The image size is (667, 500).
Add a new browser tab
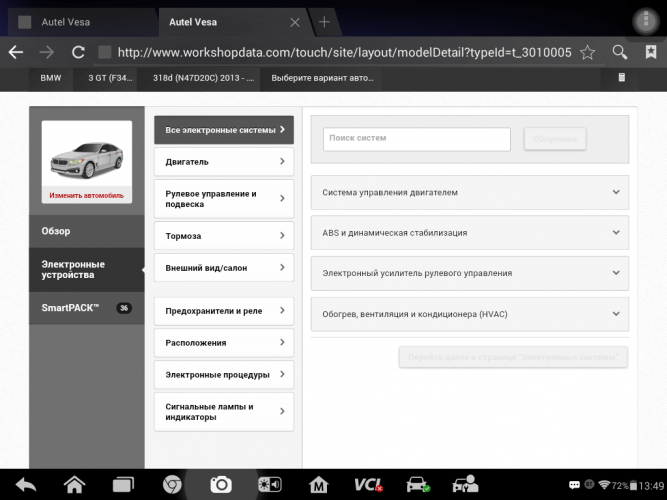pyautogui.click(x=324, y=22)
